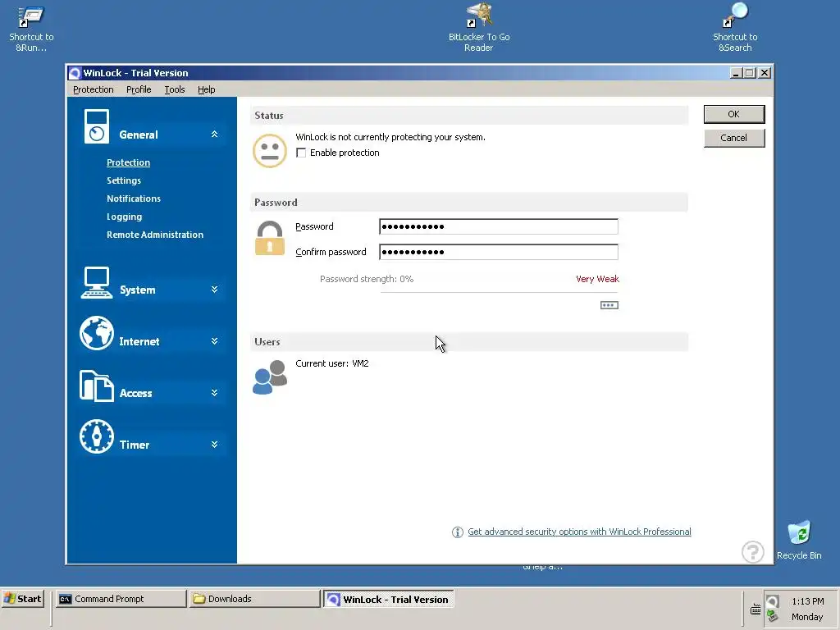
Task: Click the password strength bar
Action: 499,293
